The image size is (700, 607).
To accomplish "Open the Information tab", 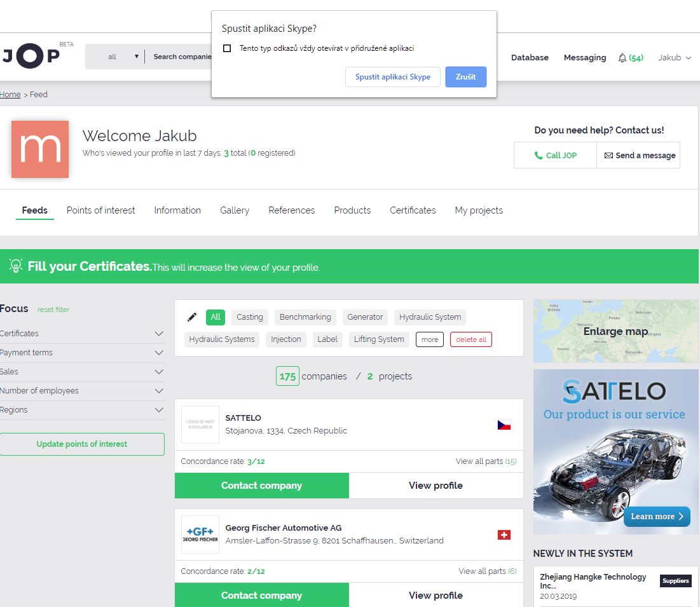I will 177,210.
